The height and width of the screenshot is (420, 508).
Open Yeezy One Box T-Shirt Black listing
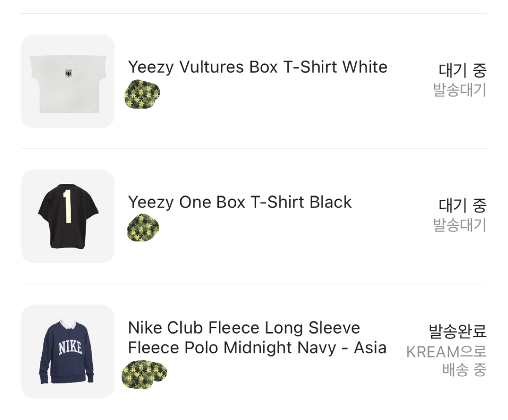tap(240, 202)
